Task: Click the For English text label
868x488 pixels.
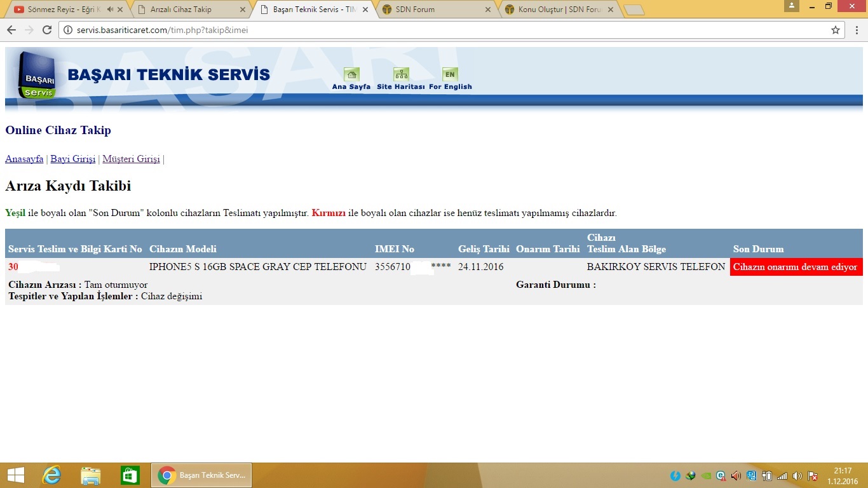Action: coord(451,86)
